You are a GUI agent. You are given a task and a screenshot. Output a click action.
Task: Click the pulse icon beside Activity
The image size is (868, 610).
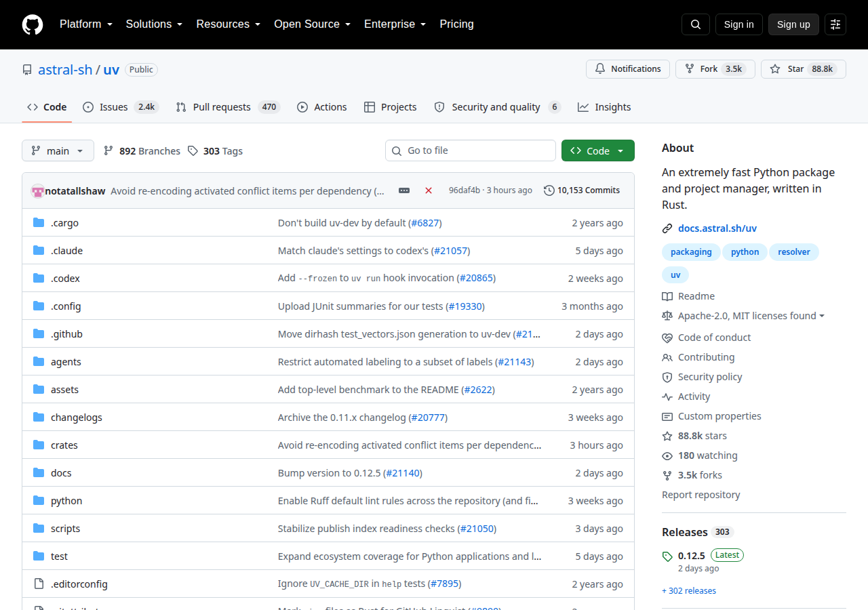667,397
